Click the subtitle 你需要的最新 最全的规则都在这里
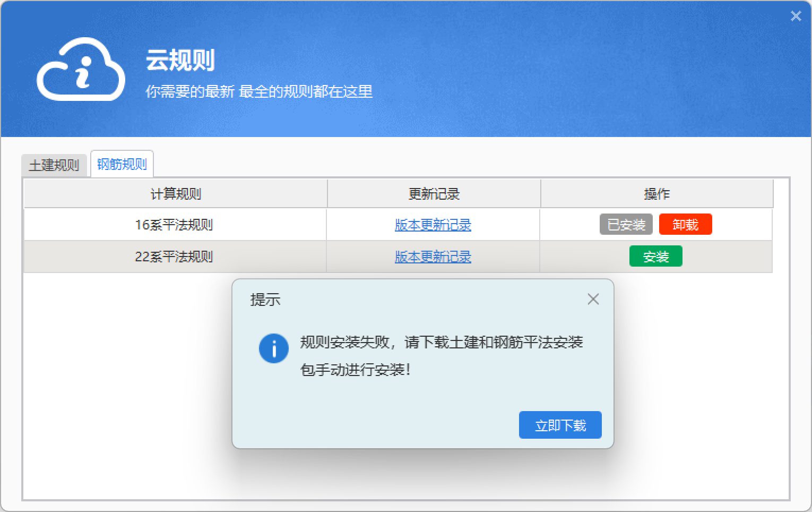Image resolution: width=812 pixels, height=512 pixels. click(259, 91)
